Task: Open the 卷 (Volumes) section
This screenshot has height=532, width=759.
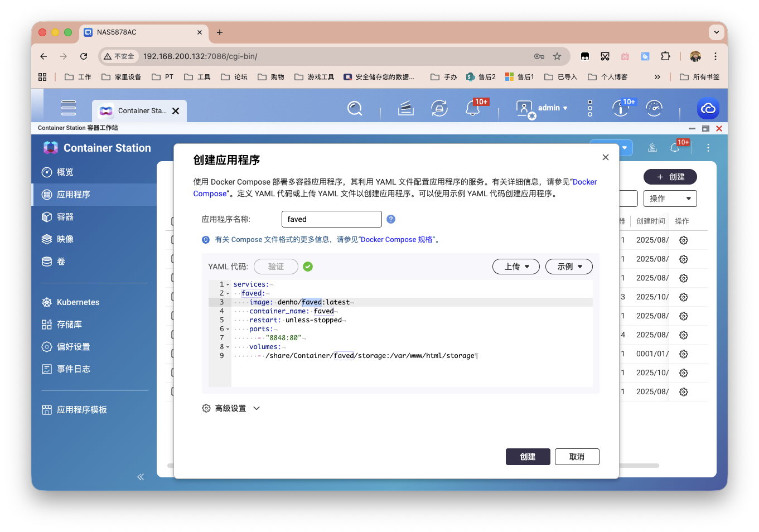Action: coord(61,261)
